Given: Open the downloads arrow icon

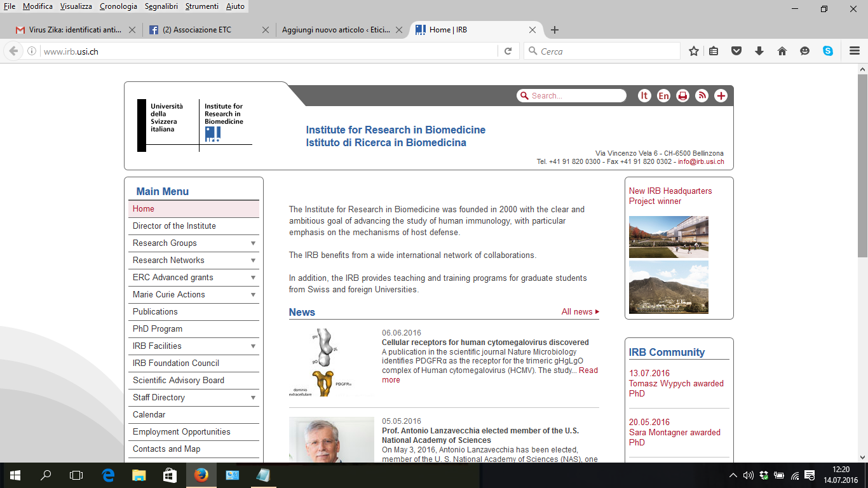Looking at the screenshot, I should coord(759,51).
